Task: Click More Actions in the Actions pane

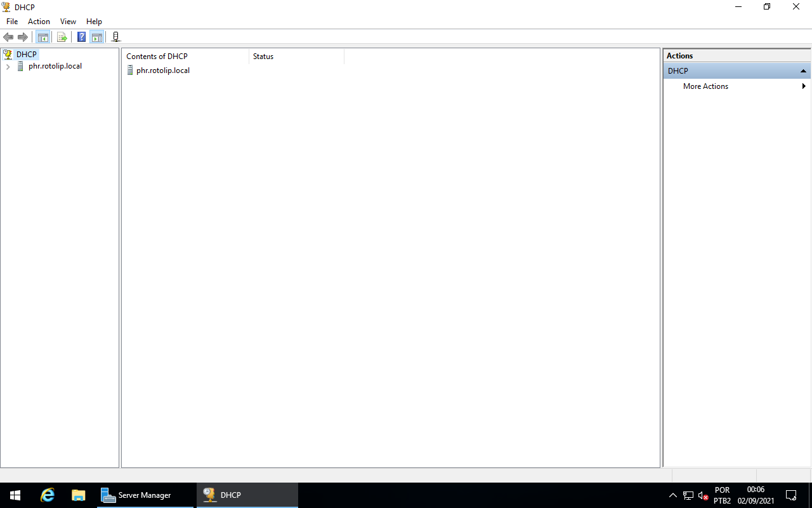Action: coord(705,86)
